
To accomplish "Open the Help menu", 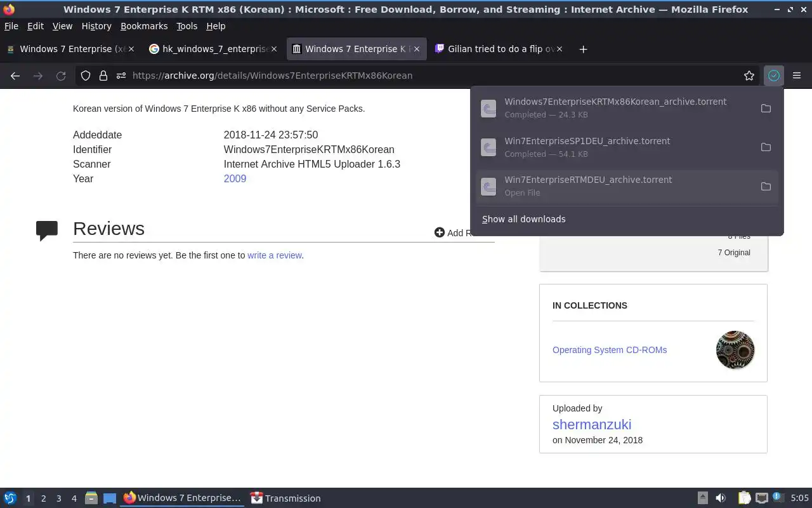I will (216, 26).
